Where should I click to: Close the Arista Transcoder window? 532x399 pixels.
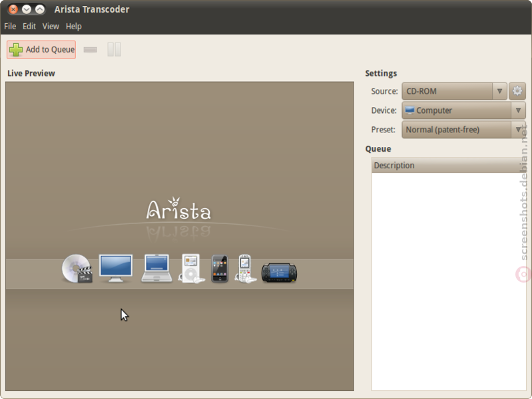(x=13, y=9)
